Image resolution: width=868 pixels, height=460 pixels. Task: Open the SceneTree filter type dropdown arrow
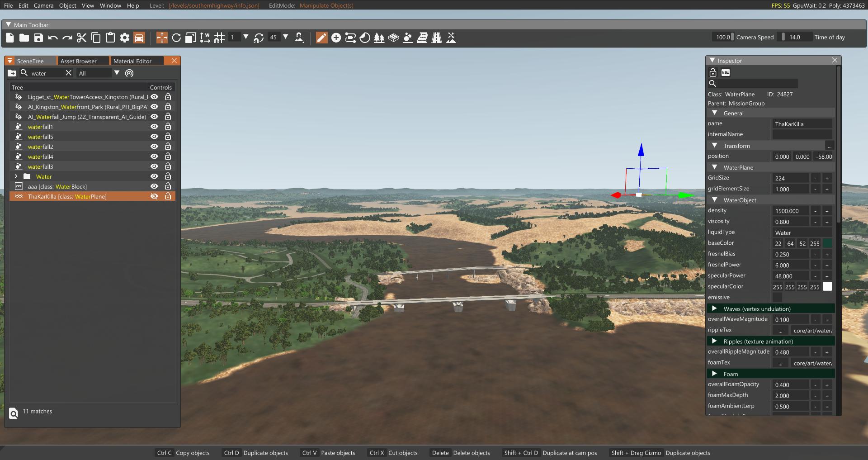coord(117,73)
